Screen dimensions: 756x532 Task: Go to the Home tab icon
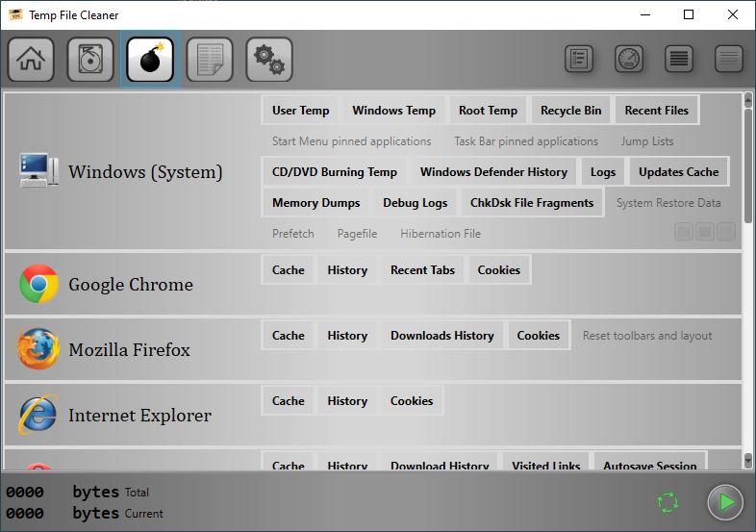31,60
